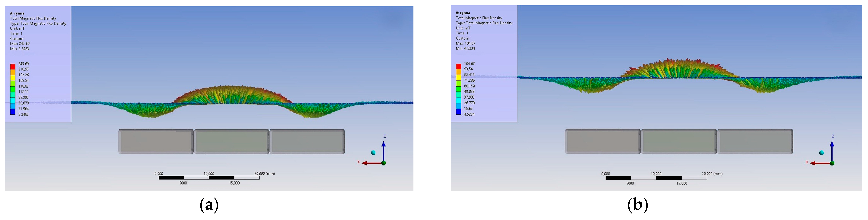This screenshot has height=220, width=868.
Task: Click the 'Time: 1' line in panel (a)
Action: tap(16, 34)
